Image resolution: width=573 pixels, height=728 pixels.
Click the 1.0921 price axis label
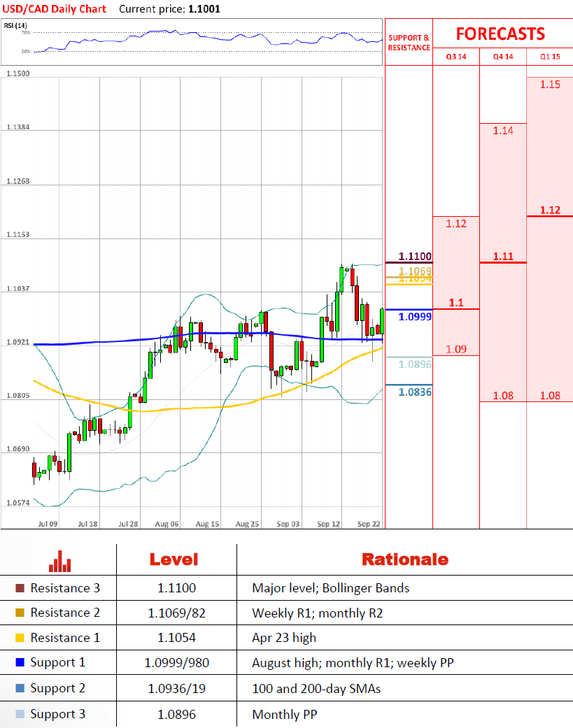tap(18, 342)
